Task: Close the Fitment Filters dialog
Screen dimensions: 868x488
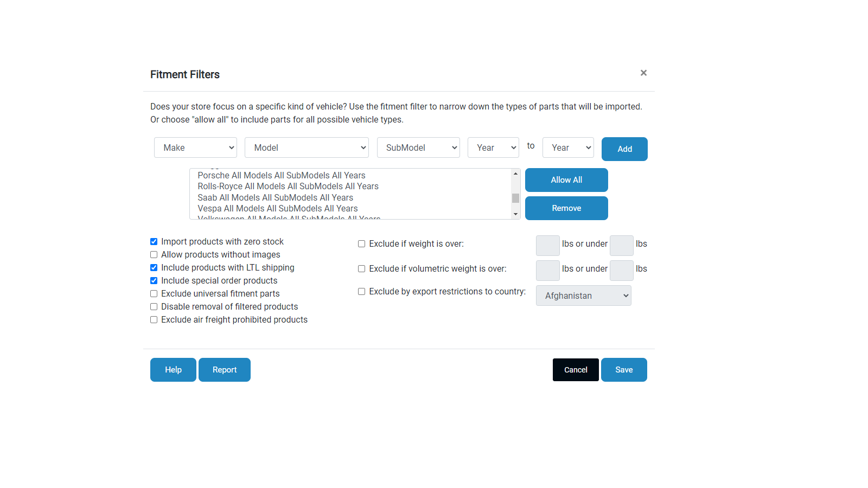Action: coord(643,73)
